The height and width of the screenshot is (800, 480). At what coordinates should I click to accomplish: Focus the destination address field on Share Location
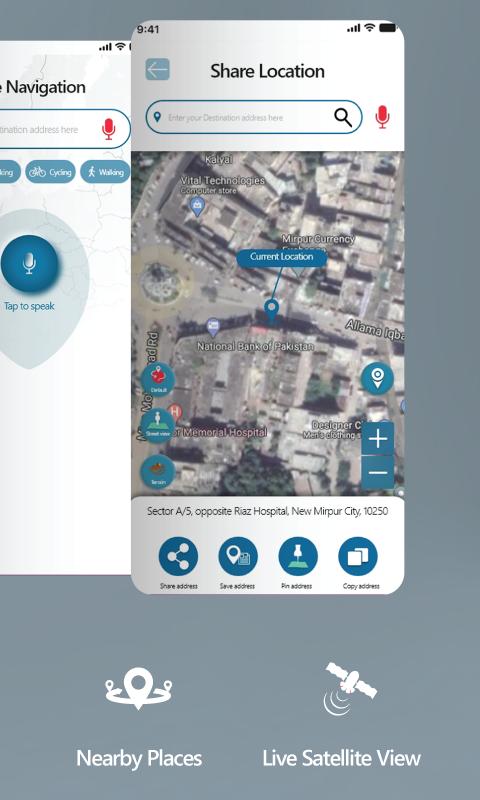click(254, 117)
